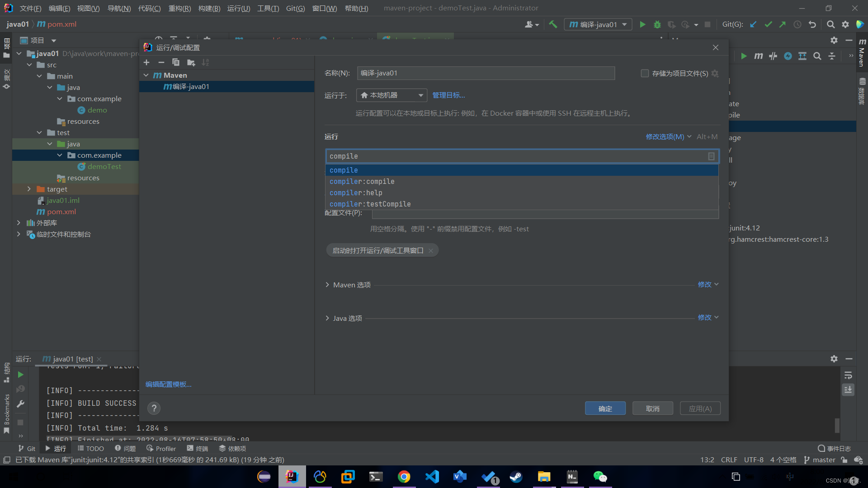Rerun java01 test in run panel
The width and height of the screenshot is (868, 488).
(20, 375)
